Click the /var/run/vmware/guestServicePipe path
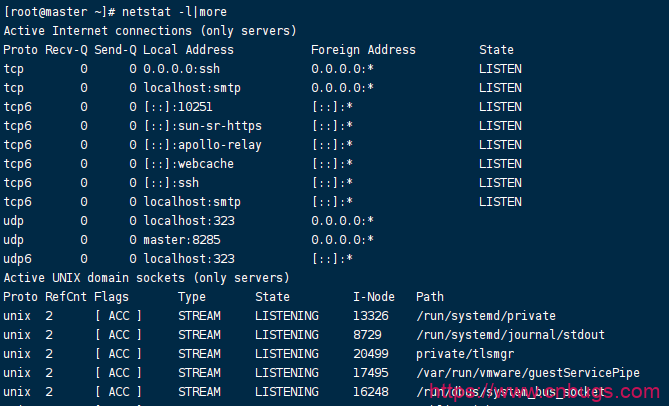The height and width of the screenshot is (406, 669). tap(527, 372)
